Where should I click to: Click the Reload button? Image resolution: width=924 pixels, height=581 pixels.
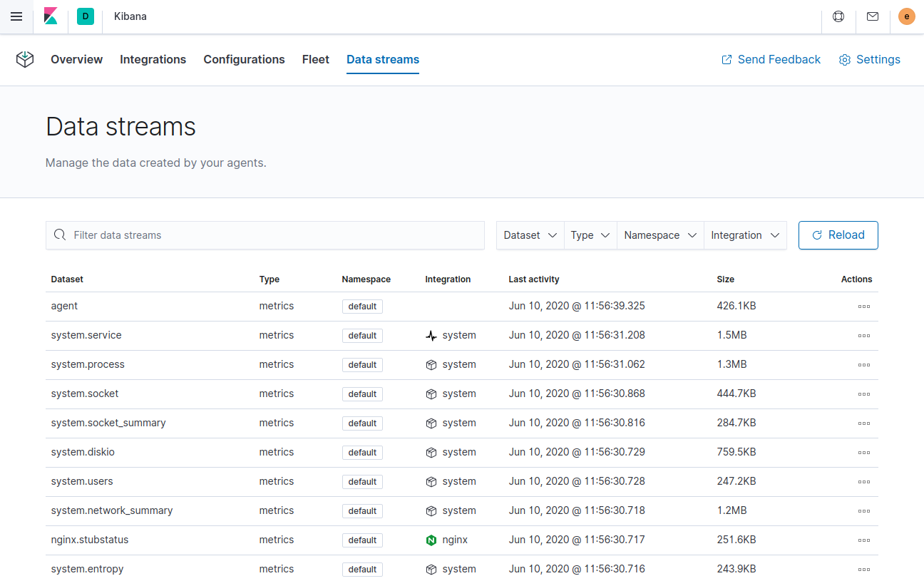coord(838,235)
